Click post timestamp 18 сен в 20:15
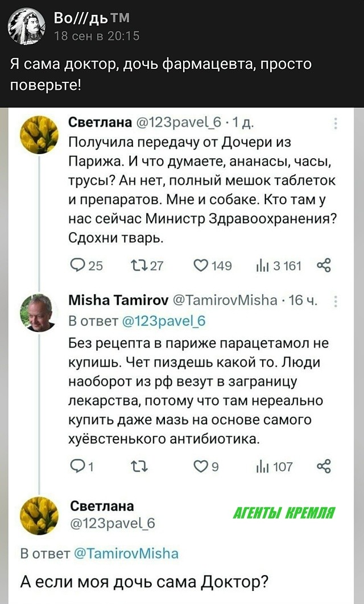The width and height of the screenshot is (364, 604). click(x=96, y=36)
